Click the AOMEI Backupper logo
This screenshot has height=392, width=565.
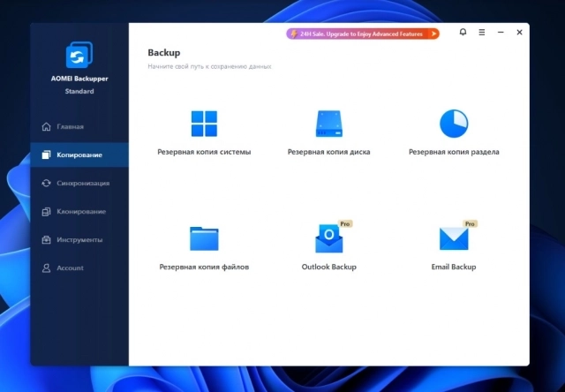[79, 56]
